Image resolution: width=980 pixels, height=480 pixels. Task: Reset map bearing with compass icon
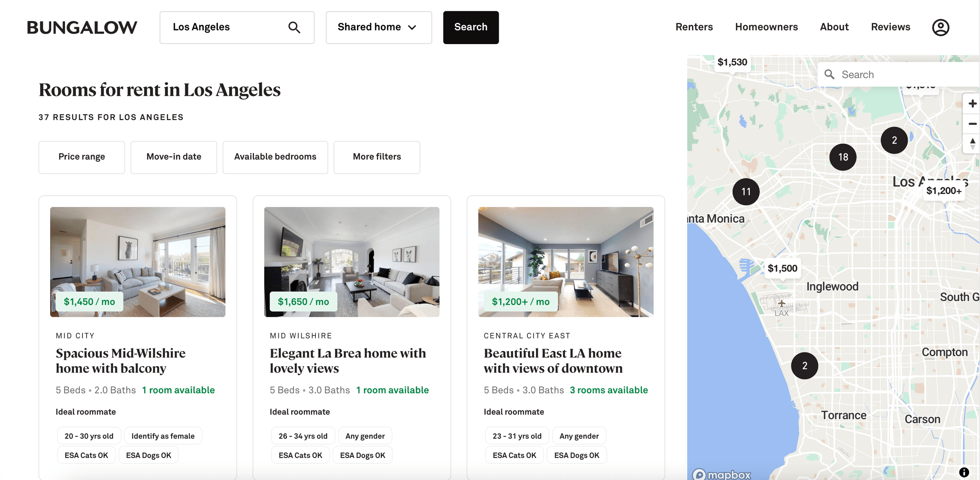(x=972, y=144)
